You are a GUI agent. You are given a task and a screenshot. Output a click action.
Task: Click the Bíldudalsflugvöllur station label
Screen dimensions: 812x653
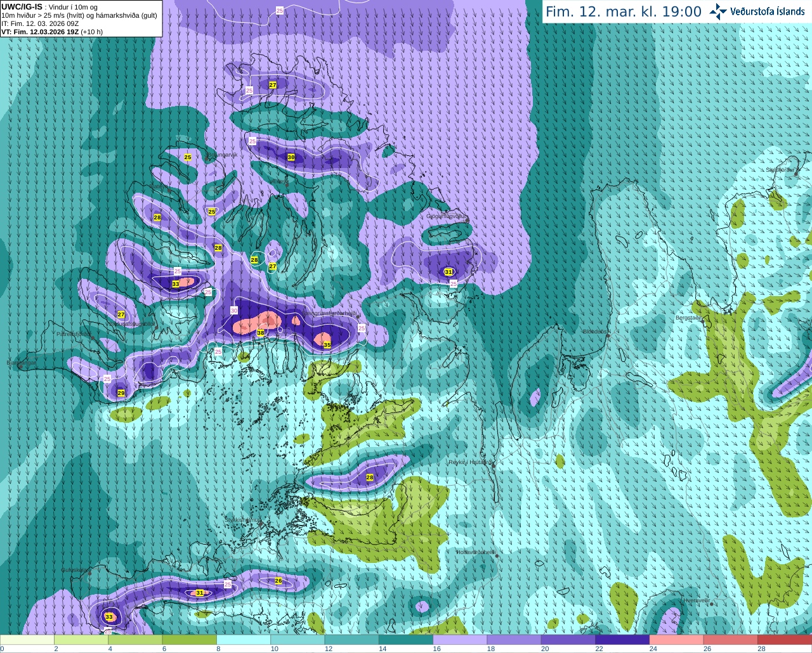[131, 323]
